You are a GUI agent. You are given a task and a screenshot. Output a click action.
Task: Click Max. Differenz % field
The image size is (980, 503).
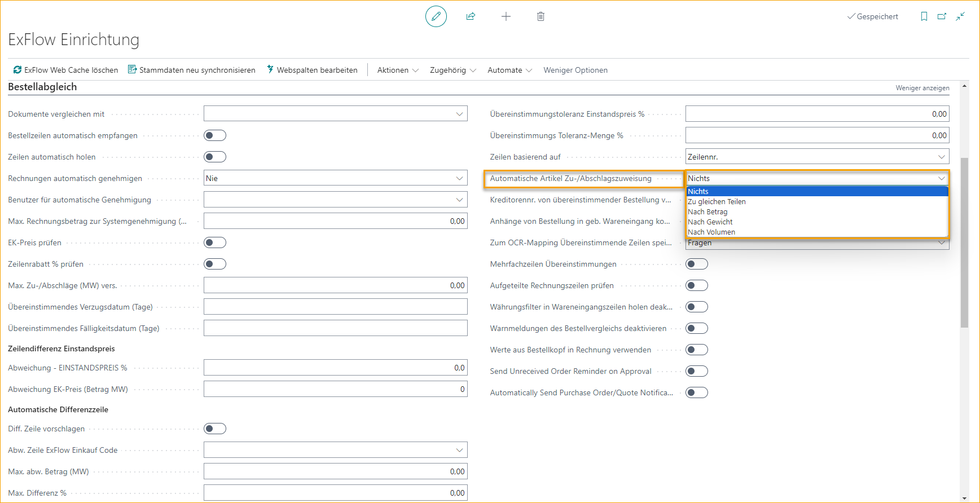tap(335, 493)
